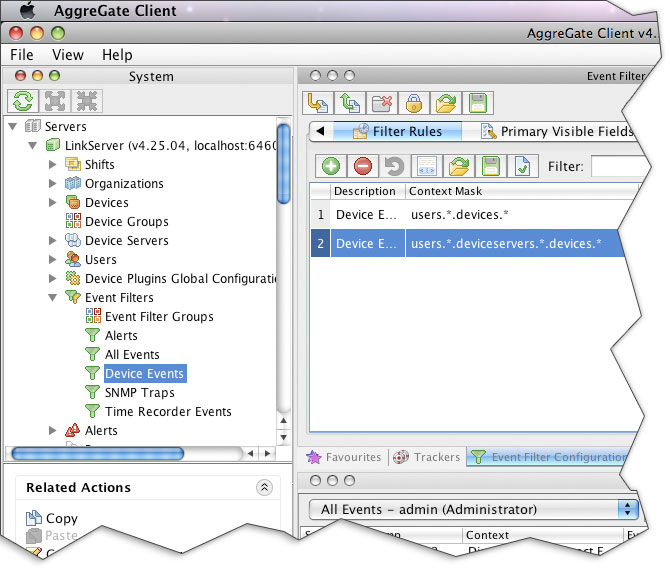Click the Apple menu logo
This screenshot has height=579, width=670.
click(x=28, y=10)
